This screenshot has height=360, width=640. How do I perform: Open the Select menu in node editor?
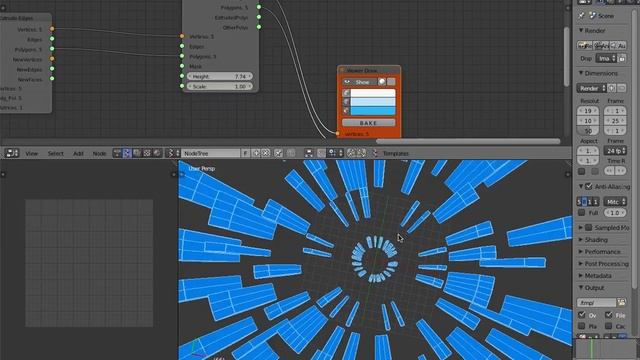56,153
